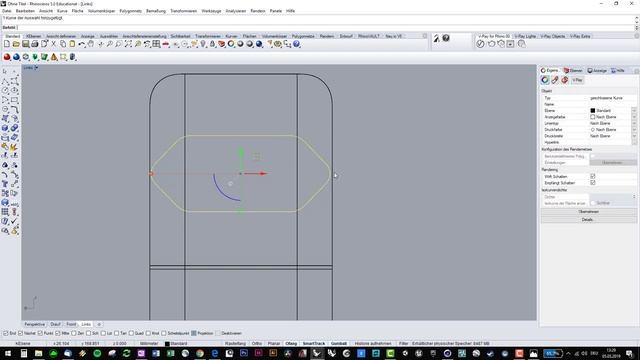640x360 pixels.
Task: Switch to the Perspective viewport tab
Action: coord(35,324)
